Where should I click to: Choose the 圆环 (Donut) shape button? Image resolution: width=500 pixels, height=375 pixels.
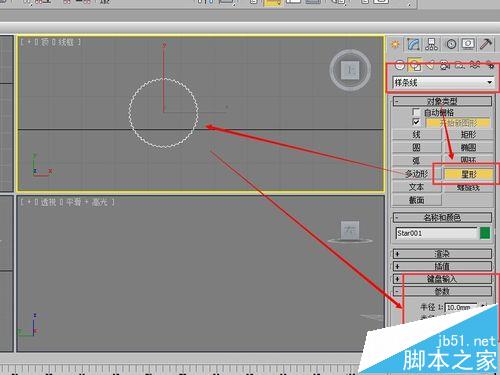point(468,160)
